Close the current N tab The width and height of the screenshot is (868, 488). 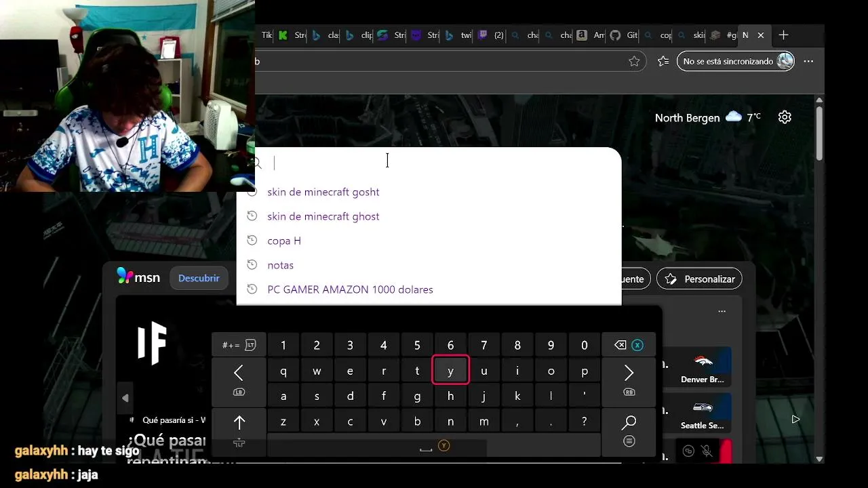click(761, 35)
